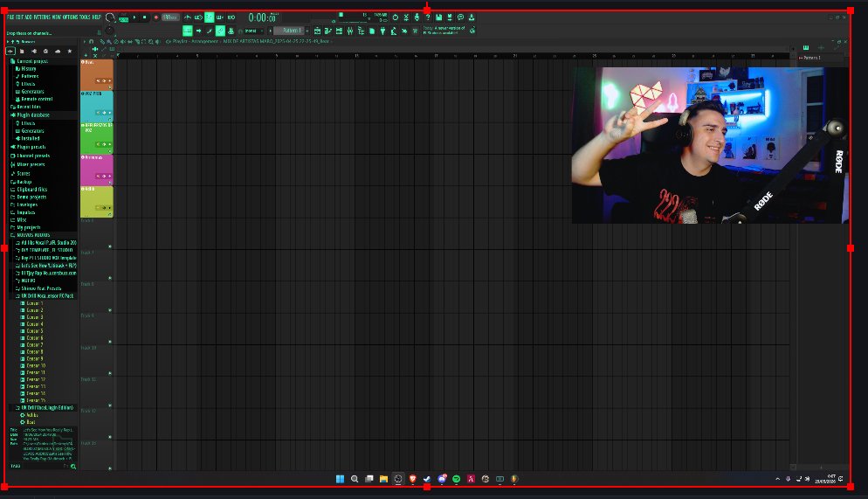Image resolution: width=868 pixels, height=499 pixels.
Task: Select the magenta playlist track header
Action: (x=96, y=170)
